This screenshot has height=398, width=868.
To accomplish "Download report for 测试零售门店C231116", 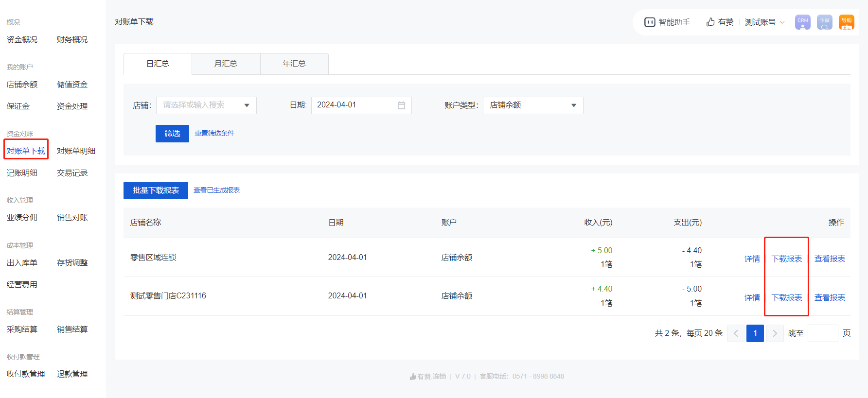I will click(x=787, y=298).
